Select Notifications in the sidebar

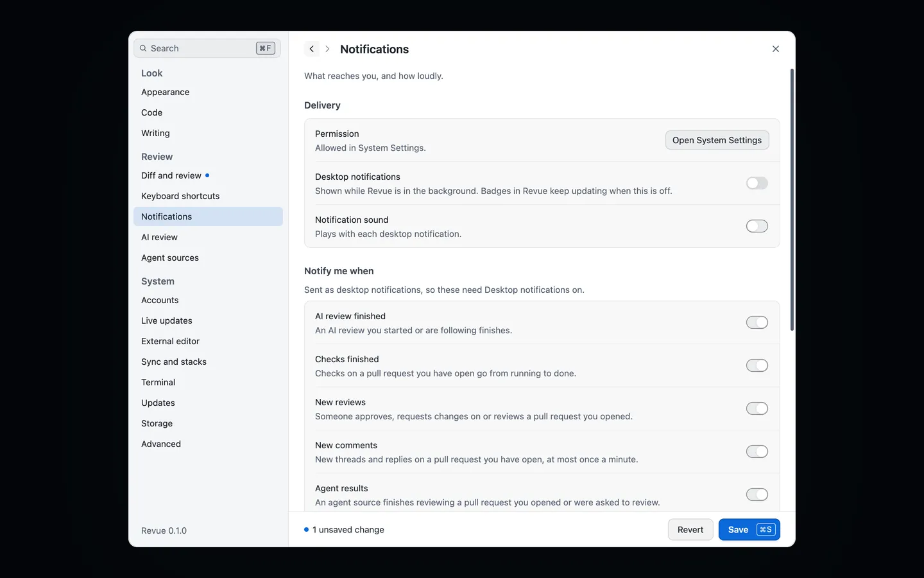[208, 216]
